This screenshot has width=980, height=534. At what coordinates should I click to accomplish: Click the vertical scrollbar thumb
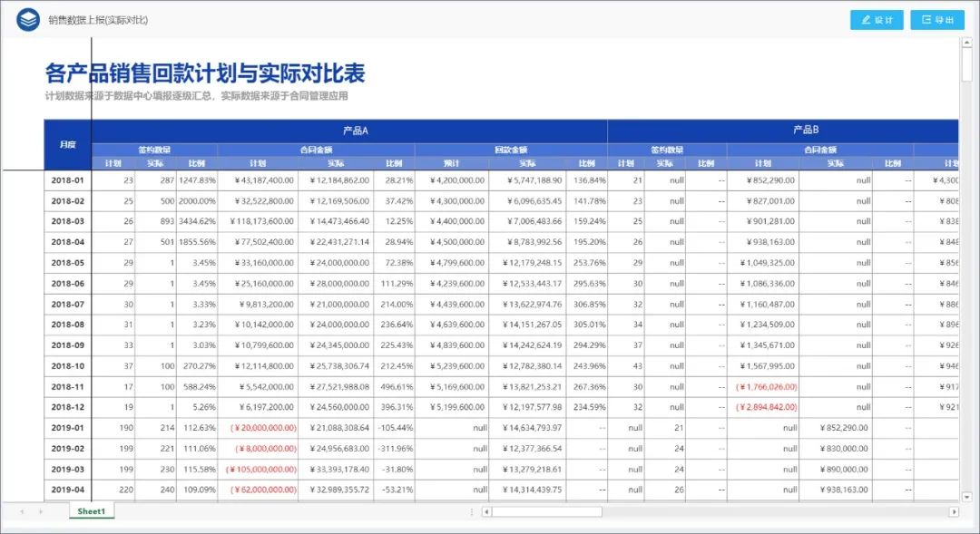coord(967,63)
